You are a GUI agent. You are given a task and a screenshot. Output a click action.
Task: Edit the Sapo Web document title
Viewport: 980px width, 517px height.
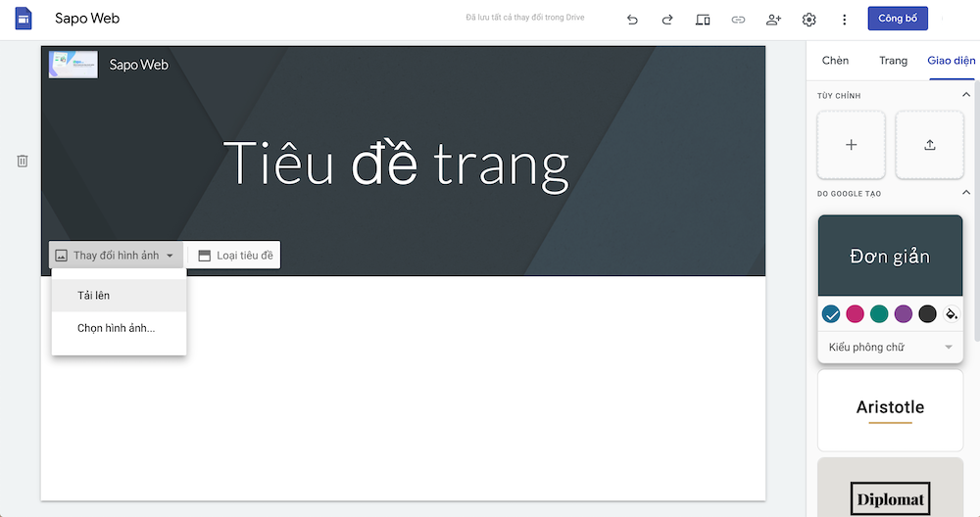87,19
